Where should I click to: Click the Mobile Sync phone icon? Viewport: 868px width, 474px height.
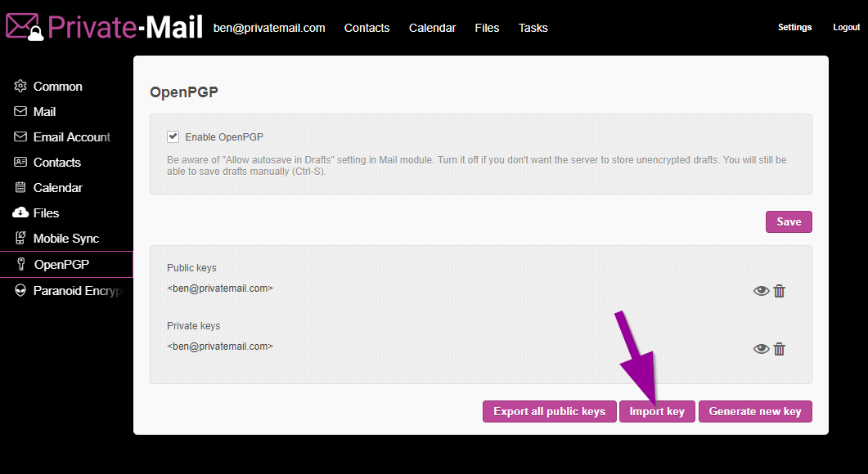[x=20, y=239]
